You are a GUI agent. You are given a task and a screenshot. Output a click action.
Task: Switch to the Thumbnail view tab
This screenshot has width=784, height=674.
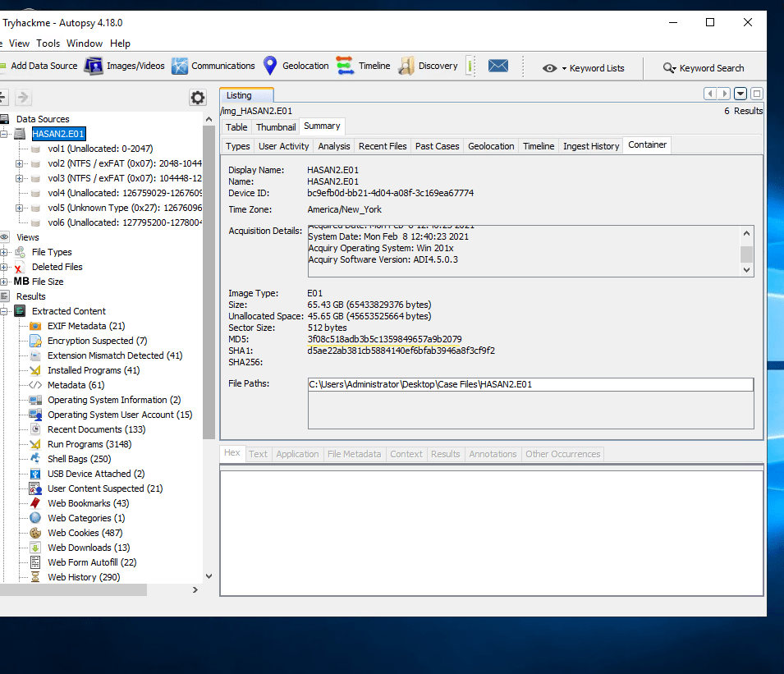[x=275, y=127]
